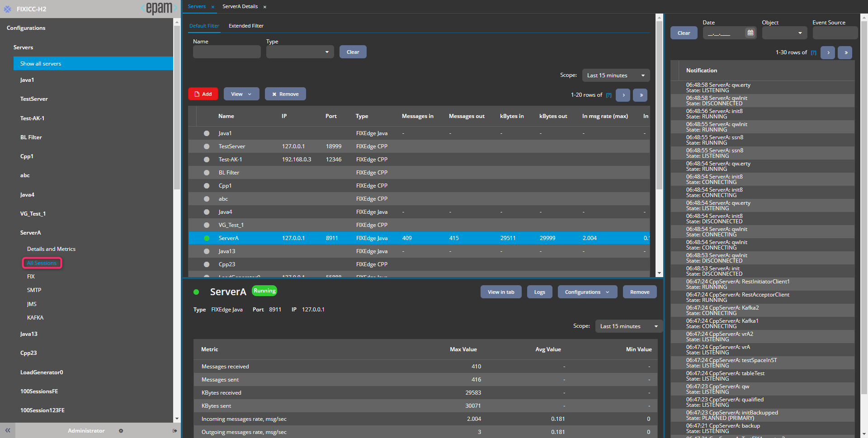Select the Default Filter tab
This screenshot has width=868, height=438.
click(x=204, y=26)
